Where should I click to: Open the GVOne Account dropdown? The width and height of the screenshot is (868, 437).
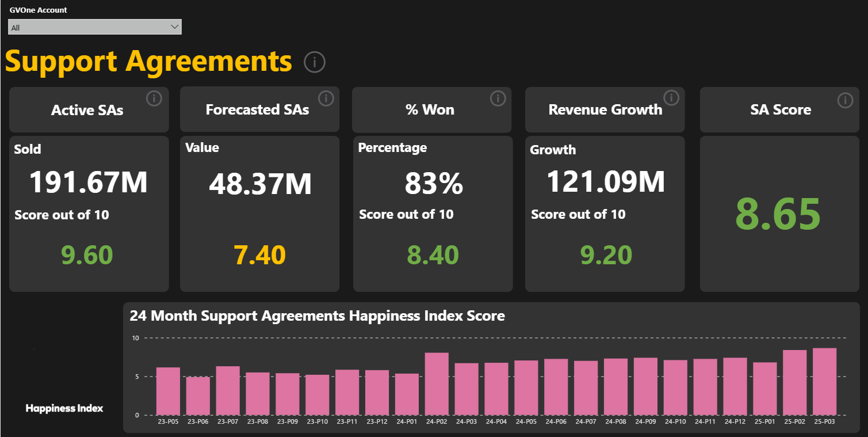click(95, 27)
